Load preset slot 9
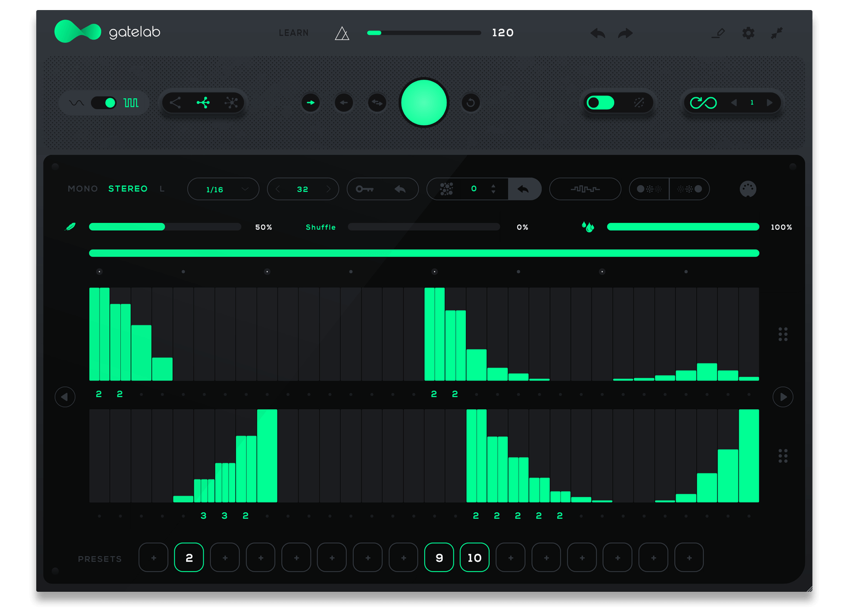 [x=439, y=558]
